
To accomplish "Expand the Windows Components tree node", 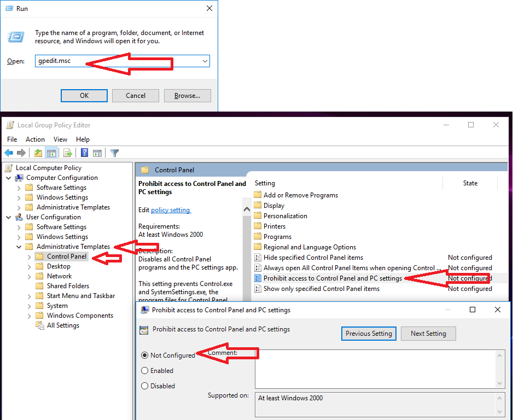I will pyautogui.click(x=29, y=316).
